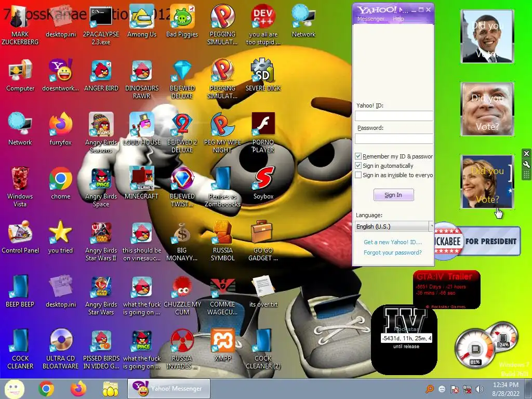Screen dimensions: 532x399
Task: Launch Firefox from the taskbar
Action: click(78, 389)
